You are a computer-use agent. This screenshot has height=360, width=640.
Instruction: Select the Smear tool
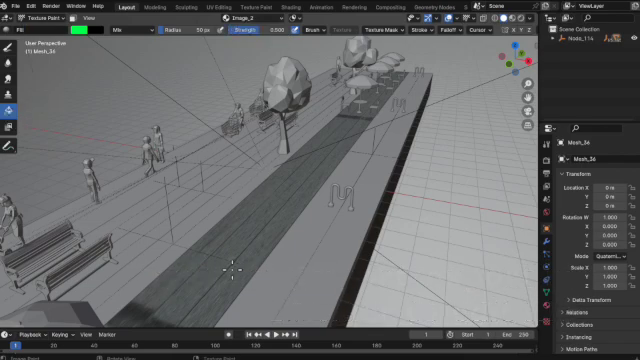(8, 79)
